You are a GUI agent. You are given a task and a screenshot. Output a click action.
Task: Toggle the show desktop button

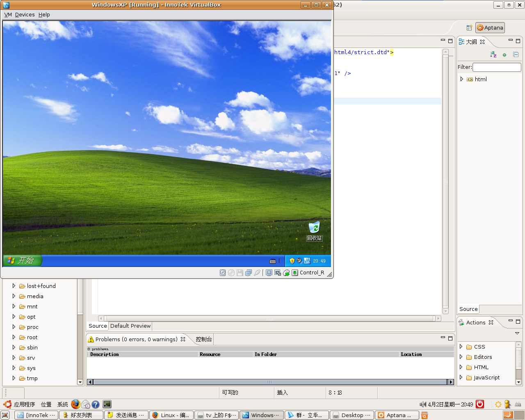coord(5,415)
